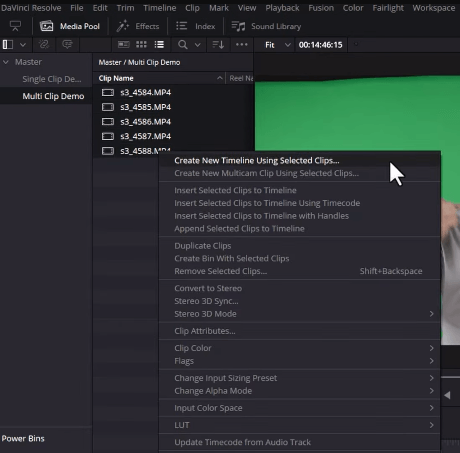Click the play-reverse arrow in viewer
Viewport: 460px width, 453px height.
[447, 395]
